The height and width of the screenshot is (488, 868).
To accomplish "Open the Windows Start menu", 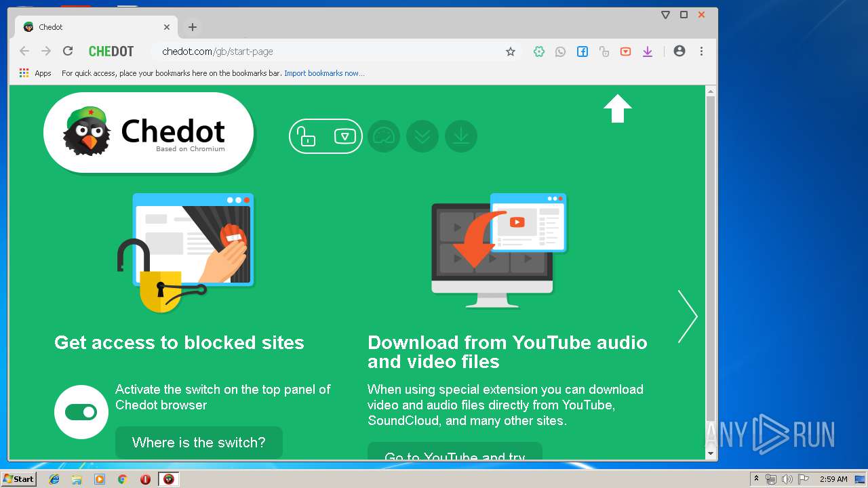I will tap(19, 479).
